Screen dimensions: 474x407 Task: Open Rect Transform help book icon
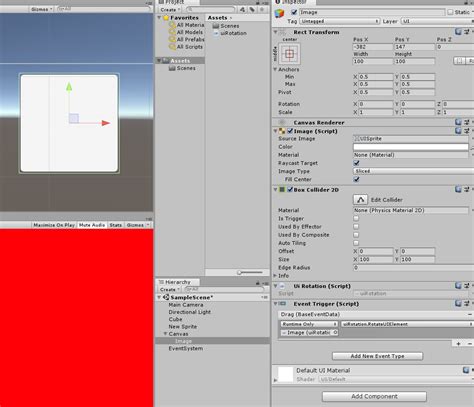(x=458, y=32)
